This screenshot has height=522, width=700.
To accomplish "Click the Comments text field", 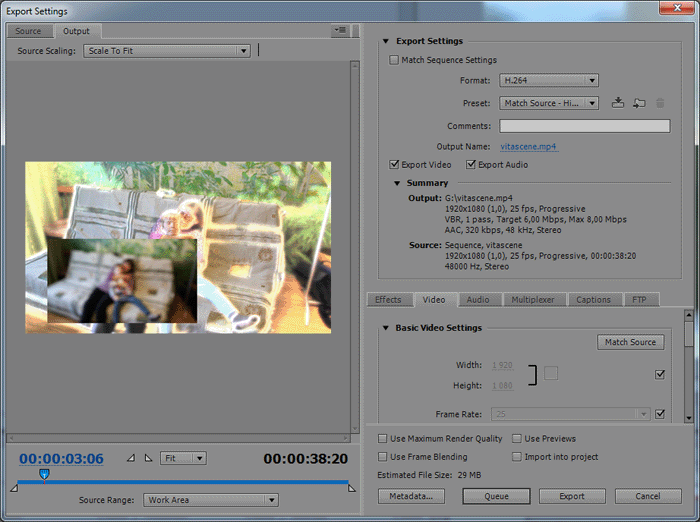I will click(584, 126).
